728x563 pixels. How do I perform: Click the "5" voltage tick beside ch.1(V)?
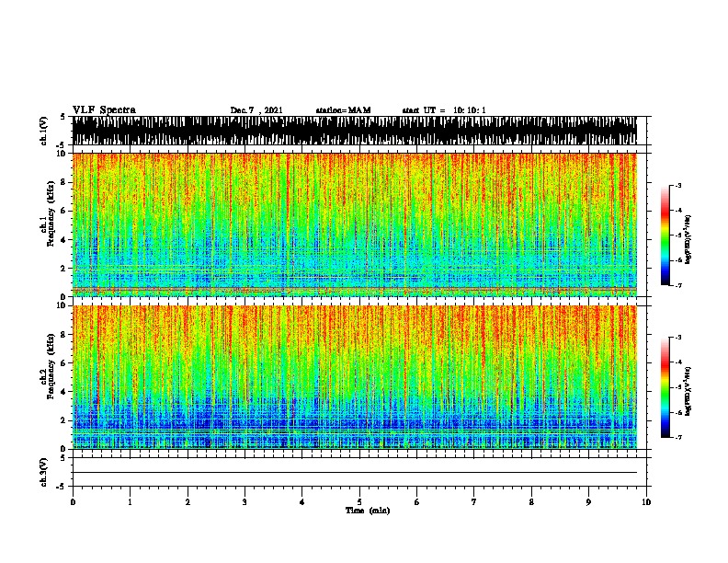tap(63, 117)
